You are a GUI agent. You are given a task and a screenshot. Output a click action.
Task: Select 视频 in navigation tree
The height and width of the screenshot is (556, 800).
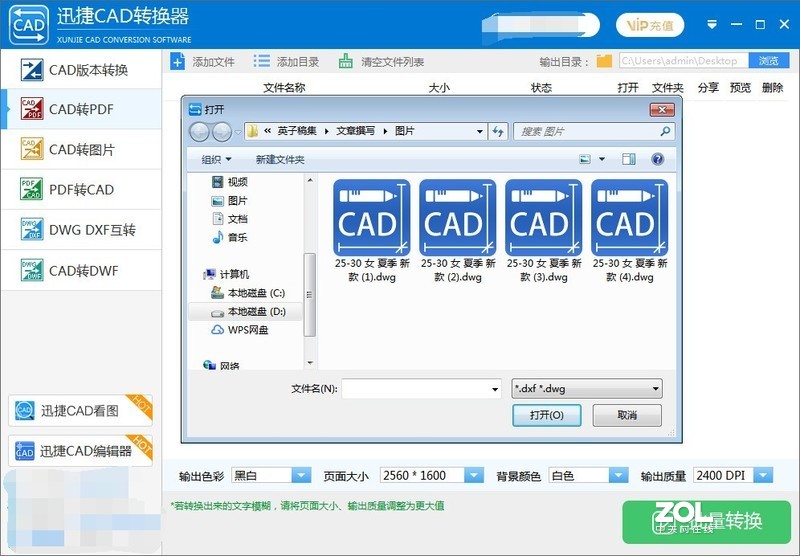(x=230, y=182)
